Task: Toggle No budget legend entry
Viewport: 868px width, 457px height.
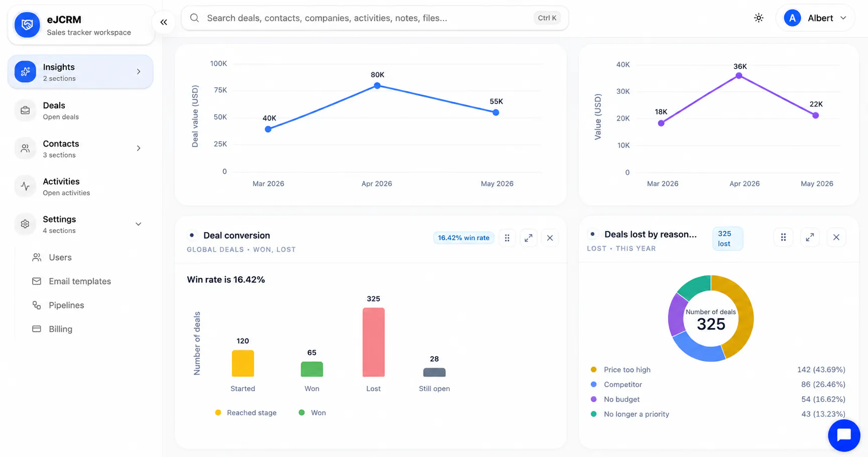Action: pos(615,399)
